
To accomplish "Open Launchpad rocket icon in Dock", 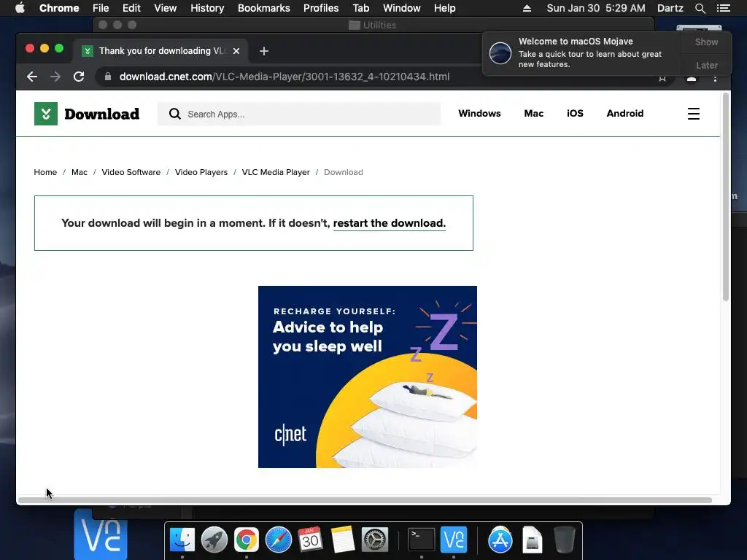I will pos(214,540).
